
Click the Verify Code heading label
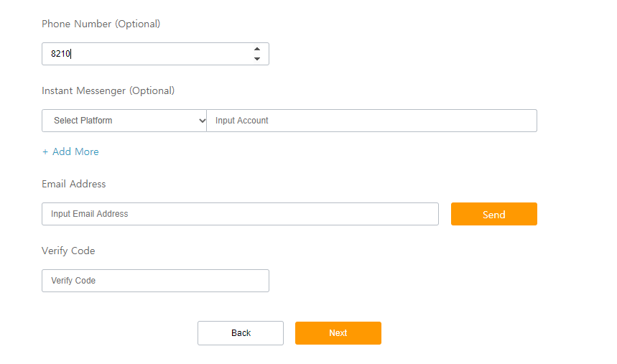point(68,251)
